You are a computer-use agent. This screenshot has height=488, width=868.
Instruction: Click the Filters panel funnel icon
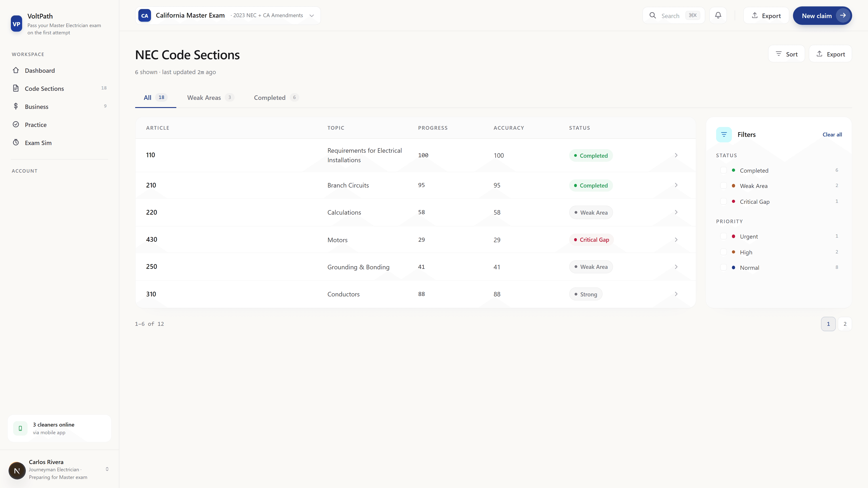[x=724, y=134]
